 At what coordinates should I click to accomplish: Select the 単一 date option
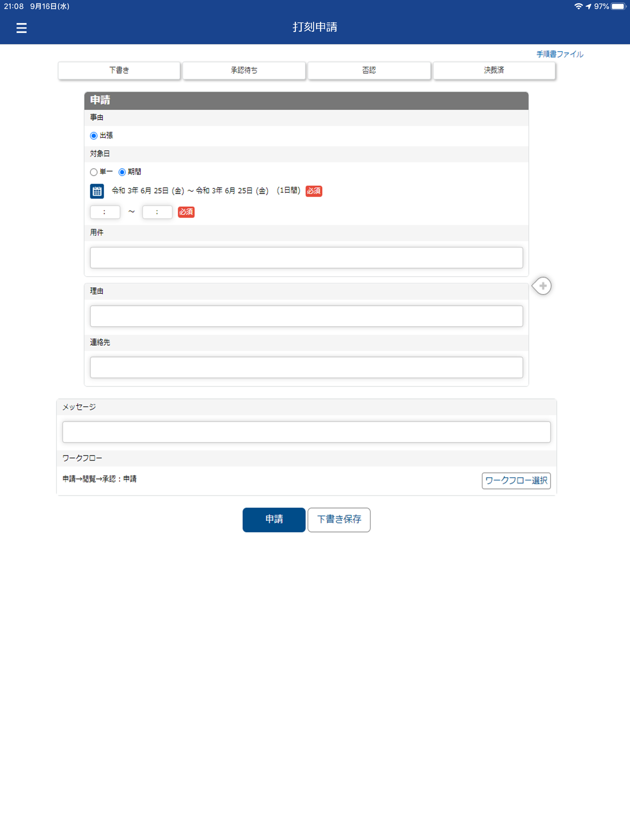[93, 172]
